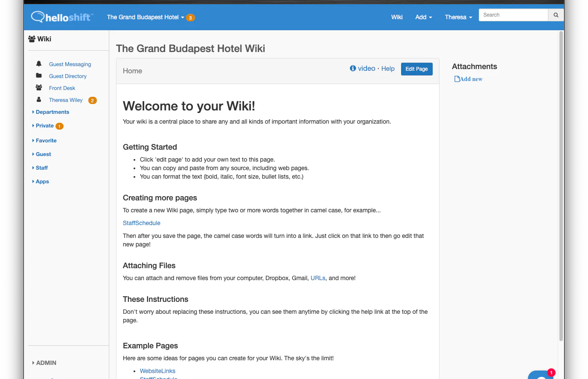Viewport: 588px width, 379px height.
Task: Click the page vertical scrollbar
Action: click(561, 186)
